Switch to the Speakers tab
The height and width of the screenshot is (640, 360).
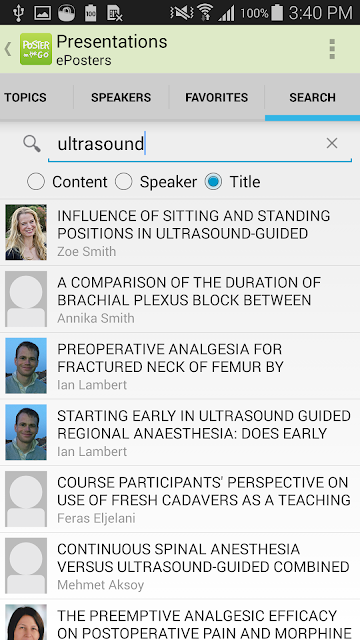pos(121,98)
